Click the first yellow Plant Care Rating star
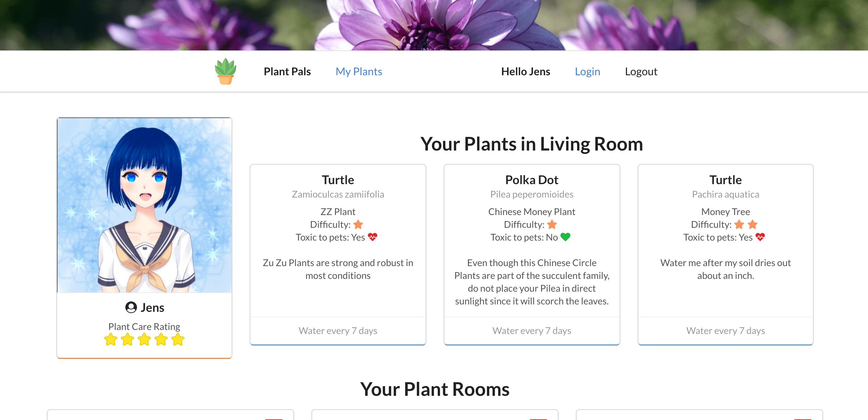Viewport: 868px width, 420px height. 111,339
